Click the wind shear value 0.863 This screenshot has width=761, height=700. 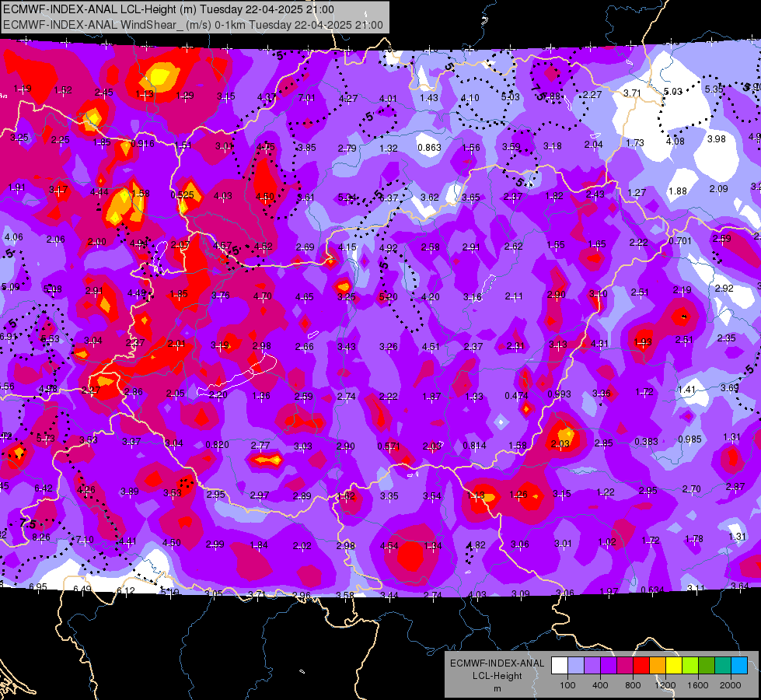click(430, 147)
